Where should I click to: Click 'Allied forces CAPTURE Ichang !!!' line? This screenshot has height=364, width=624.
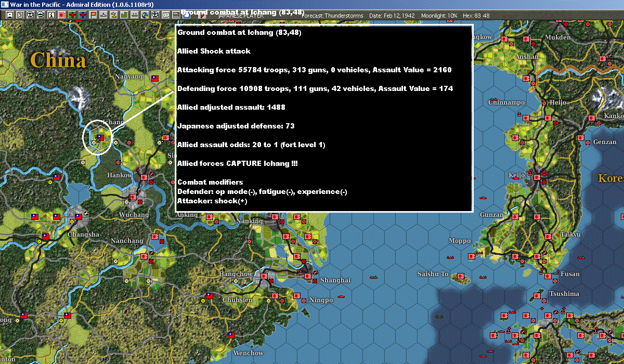pyautogui.click(x=238, y=163)
